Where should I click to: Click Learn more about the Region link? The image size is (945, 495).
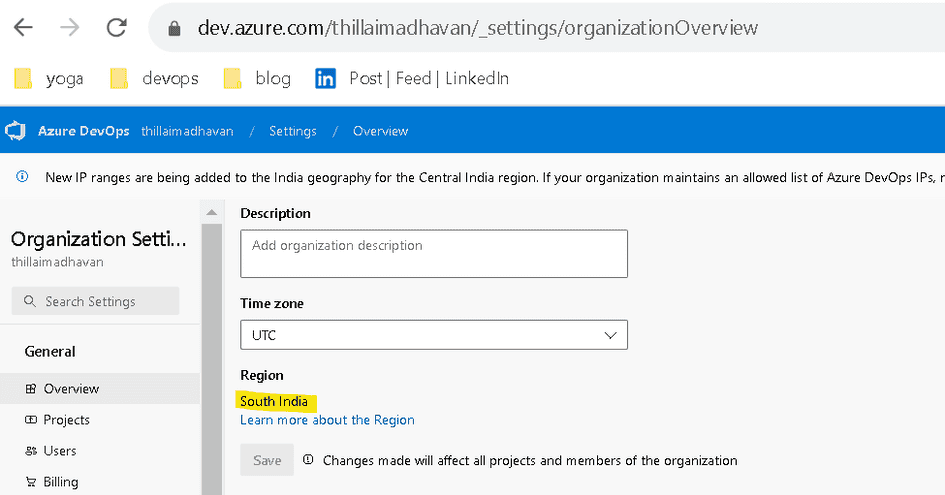(x=327, y=420)
